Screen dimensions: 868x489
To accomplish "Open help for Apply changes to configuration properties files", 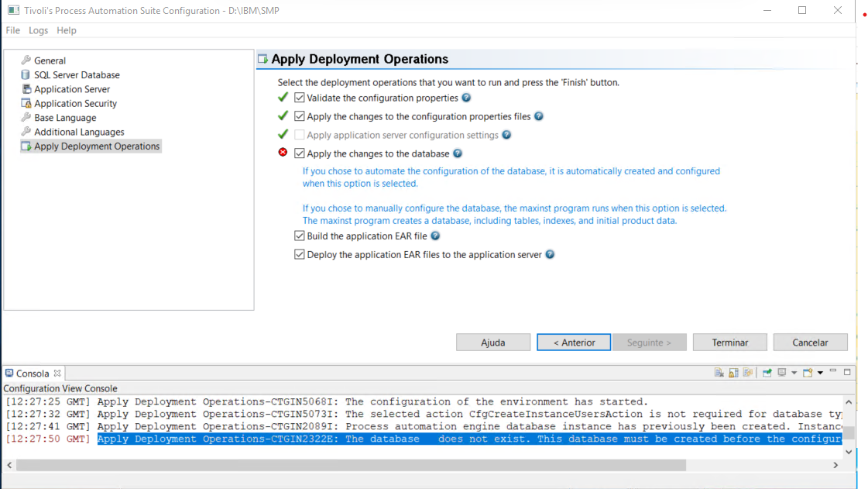I will click(x=539, y=115).
